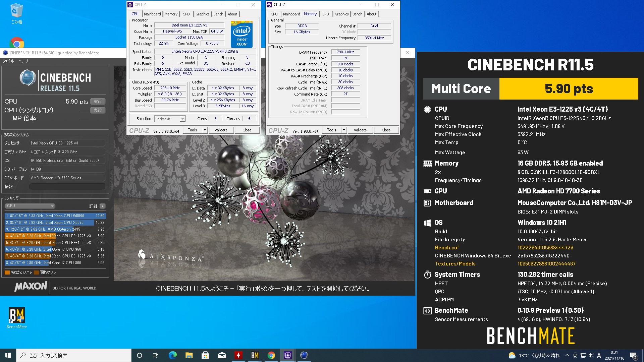
Task: Switch to BenchMate via its taskbar icon
Action: (x=255, y=355)
